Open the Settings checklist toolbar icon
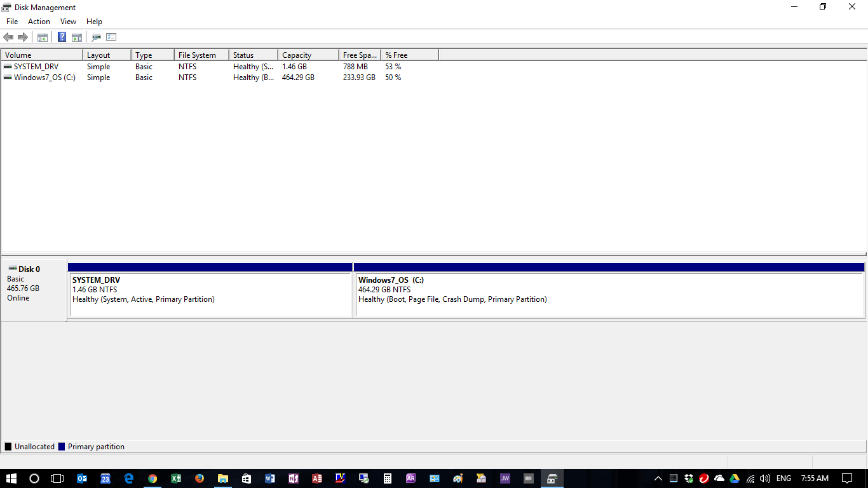Viewport: 868px width, 488px height. (111, 37)
